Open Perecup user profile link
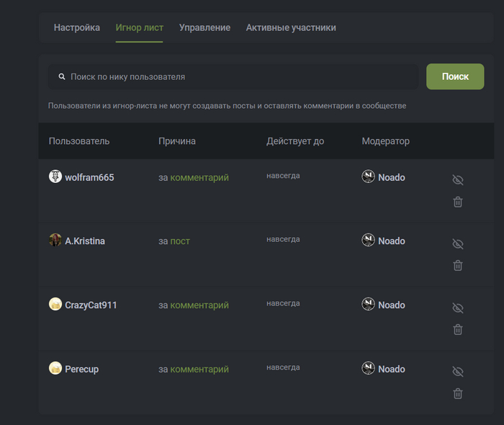Screen dimensions: 504x425 [x=81, y=369]
